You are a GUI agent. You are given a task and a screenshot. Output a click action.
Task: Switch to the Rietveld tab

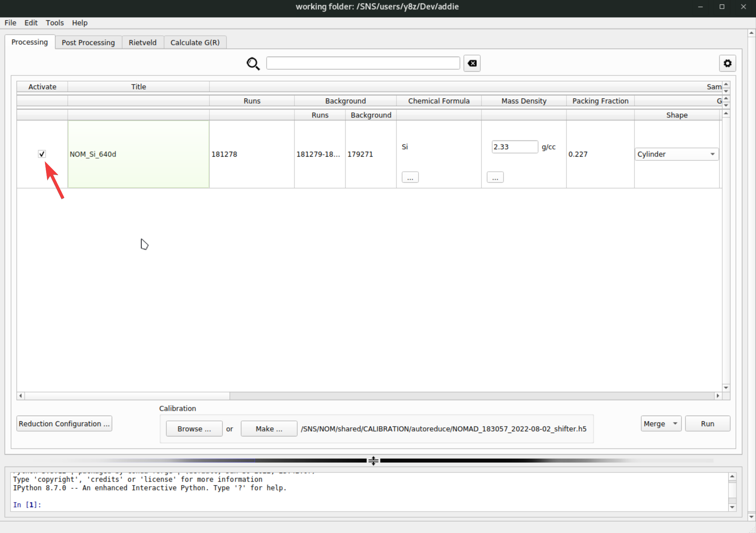pyautogui.click(x=142, y=42)
